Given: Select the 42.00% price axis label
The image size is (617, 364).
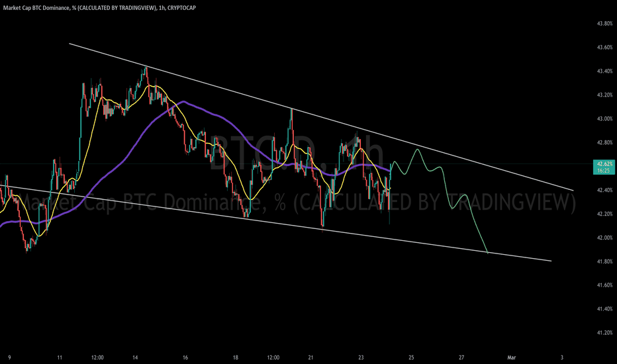Looking at the screenshot, I should 605,238.
